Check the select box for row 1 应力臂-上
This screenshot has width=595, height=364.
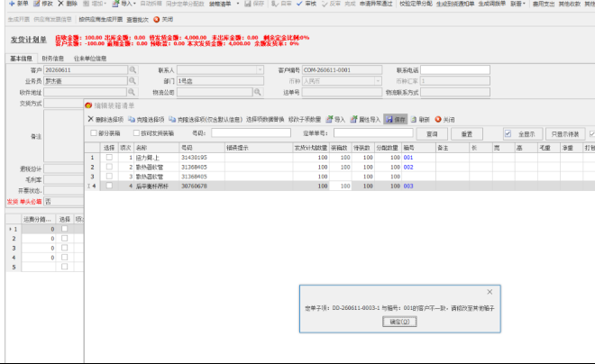pyautogui.click(x=109, y=157)
